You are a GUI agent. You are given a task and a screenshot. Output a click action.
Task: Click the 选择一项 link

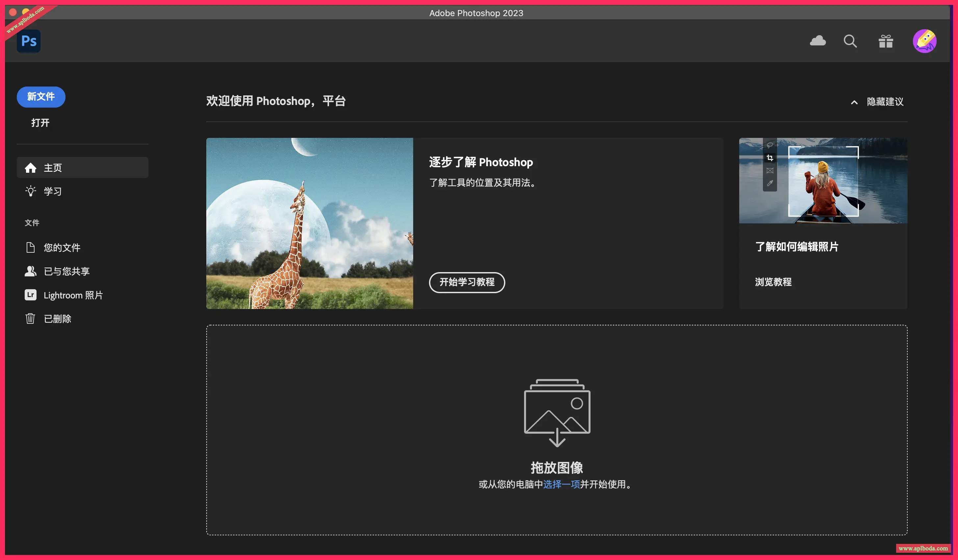[x=562, y=484]
